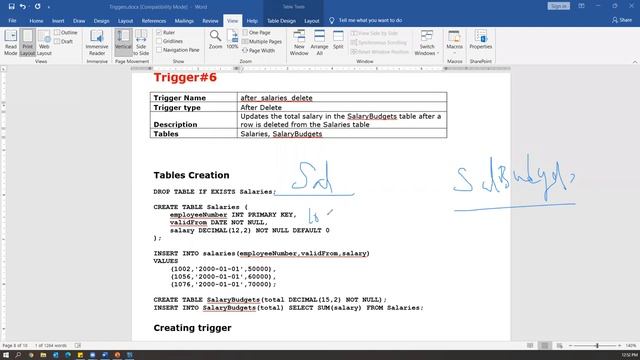Click the 'after_salaries_delete' table cell

[342, 98]
